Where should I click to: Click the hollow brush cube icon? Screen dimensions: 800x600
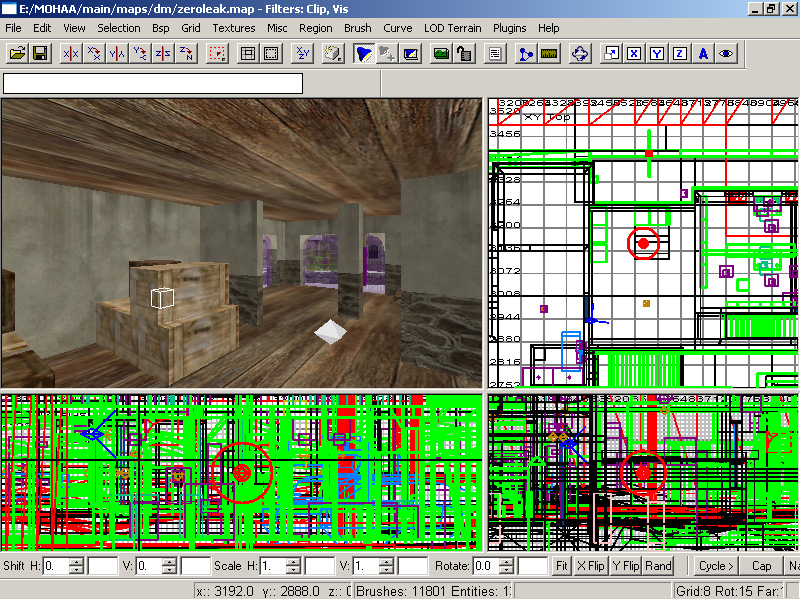(333, 53)
